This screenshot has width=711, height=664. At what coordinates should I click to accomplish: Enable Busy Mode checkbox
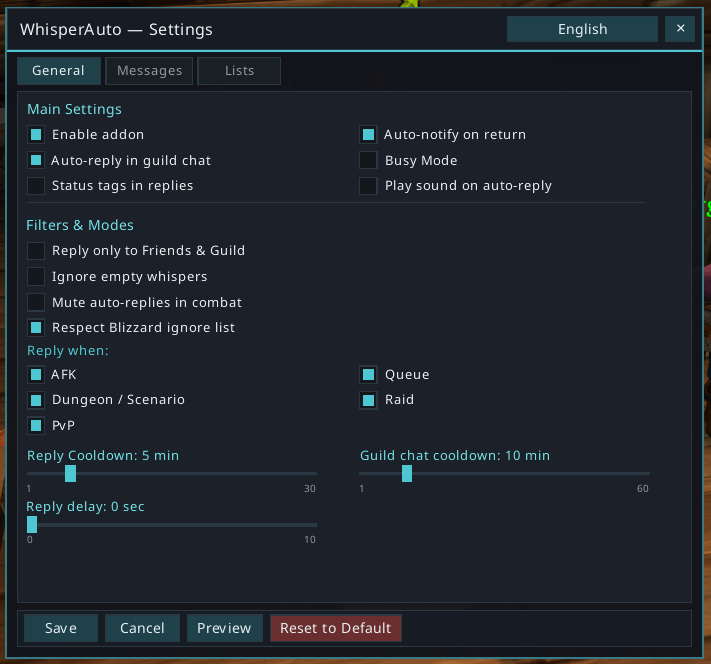tap(368, 160)
